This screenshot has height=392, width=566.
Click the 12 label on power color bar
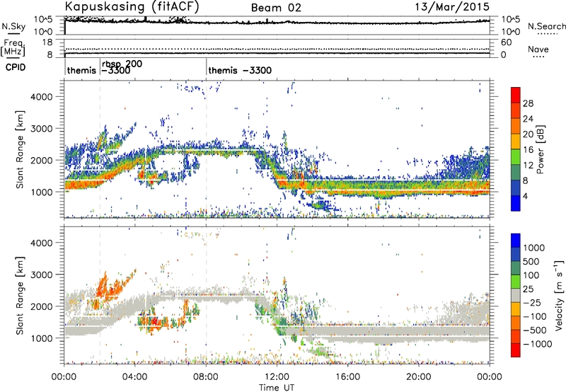coord(528,166)
